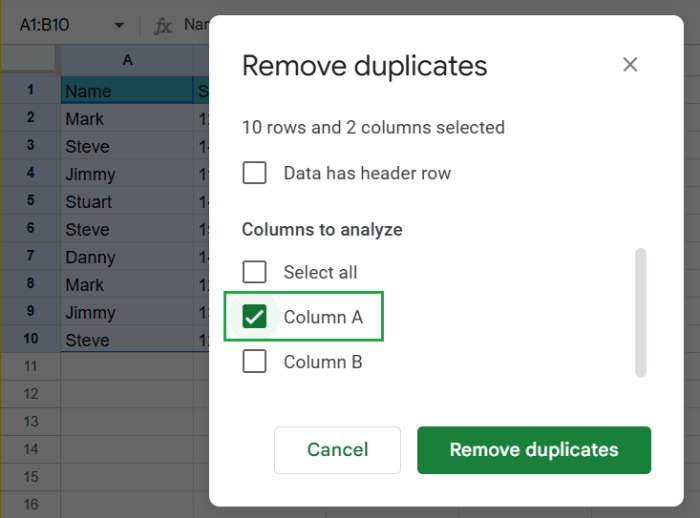The height and width of the screenshot is (518, 700).
Task: Select the column A header
Action: 127,60
